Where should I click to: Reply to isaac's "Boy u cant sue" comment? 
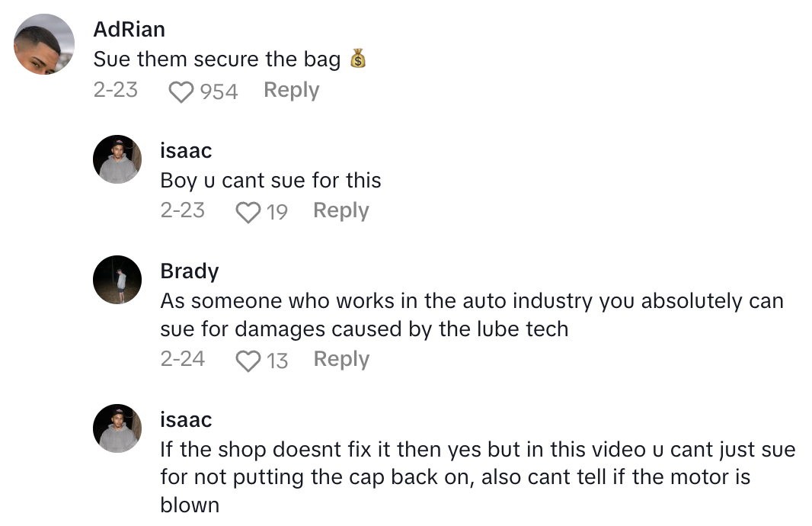tap(340, 210)
